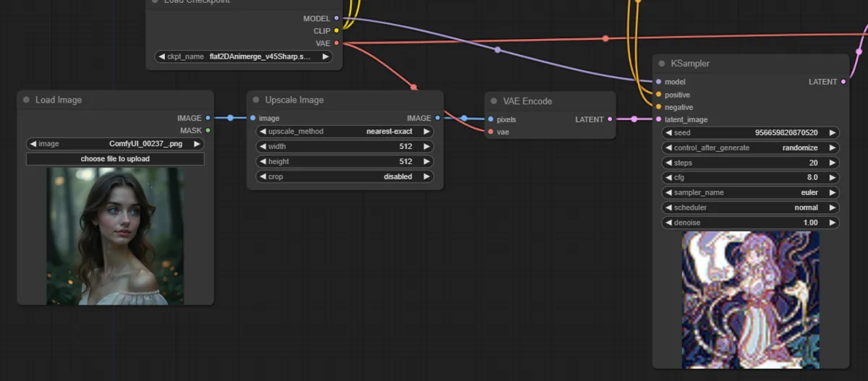Click the MASK output socket on Load Image
This screenshot has height=381, width=868.
pyautogui.click(x=208, y=130)
